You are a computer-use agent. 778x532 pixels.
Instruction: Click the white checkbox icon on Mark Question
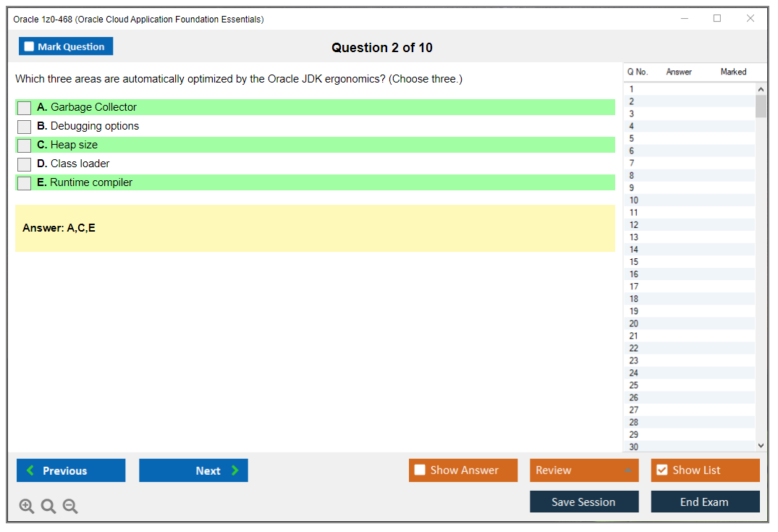28,46
